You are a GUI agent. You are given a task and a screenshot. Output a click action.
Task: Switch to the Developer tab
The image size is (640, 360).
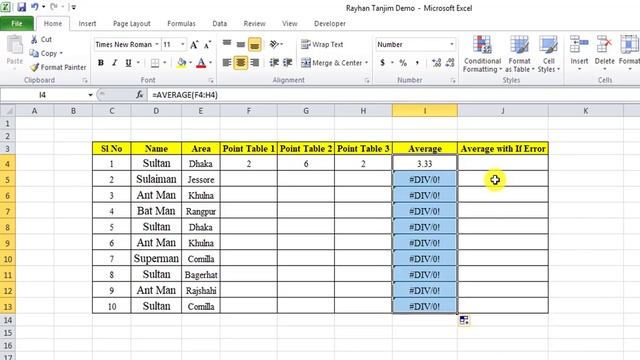330,24
